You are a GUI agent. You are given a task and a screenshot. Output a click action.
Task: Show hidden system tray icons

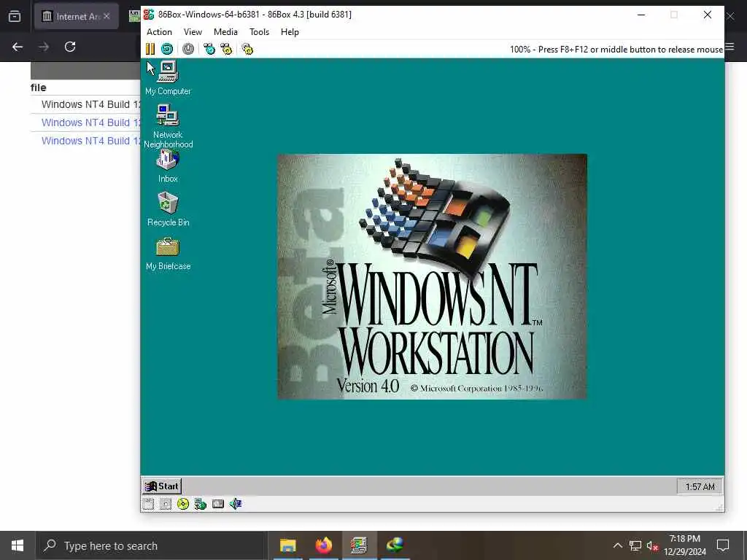[x=617, y=545]
